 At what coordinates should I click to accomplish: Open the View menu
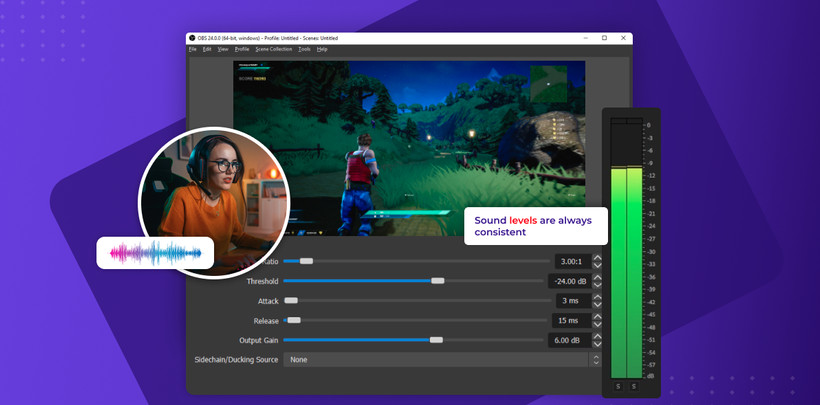point(223,49)
